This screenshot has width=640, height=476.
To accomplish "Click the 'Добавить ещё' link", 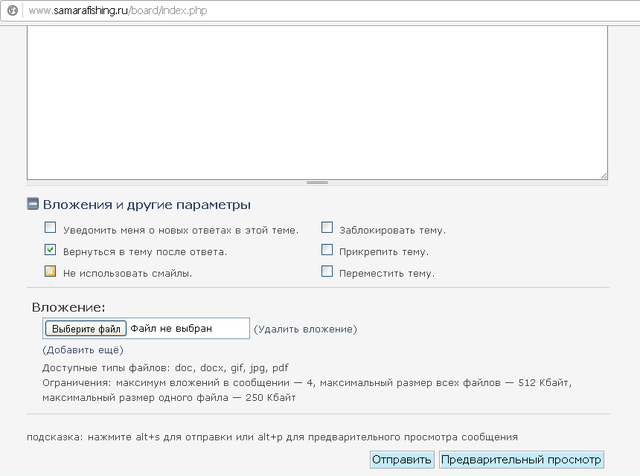I will coord(82,350).
